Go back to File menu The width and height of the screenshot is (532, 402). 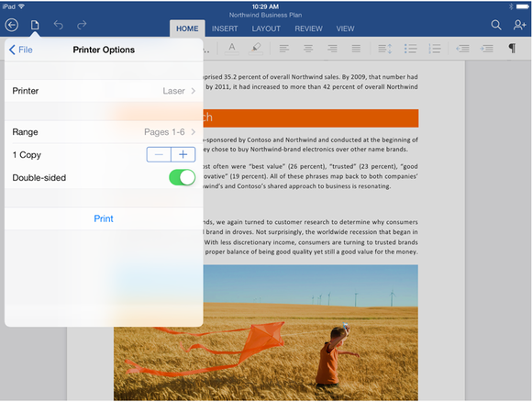click(x=21, y=50)
